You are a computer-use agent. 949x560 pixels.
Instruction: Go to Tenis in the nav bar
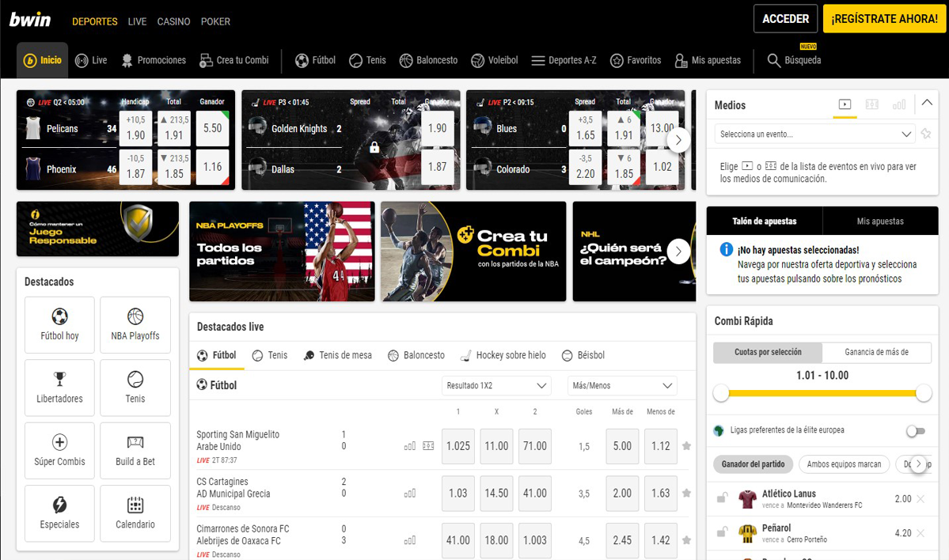click(367, 60)
